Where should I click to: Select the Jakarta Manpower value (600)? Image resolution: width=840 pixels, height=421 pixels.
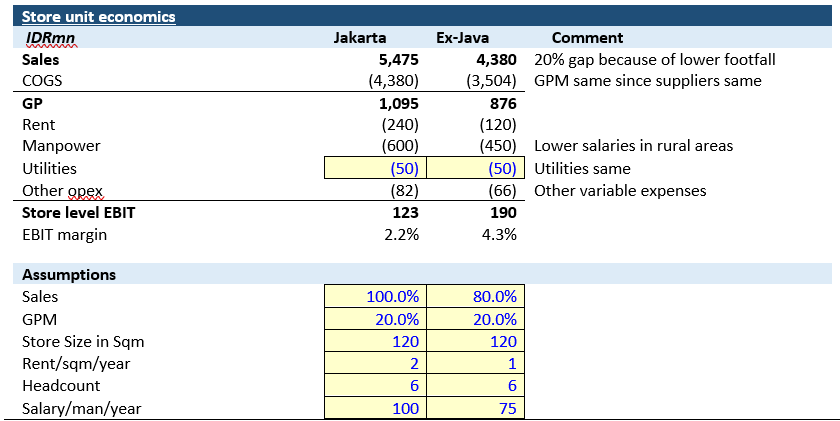pyautogui.click(x=400, y=146)
